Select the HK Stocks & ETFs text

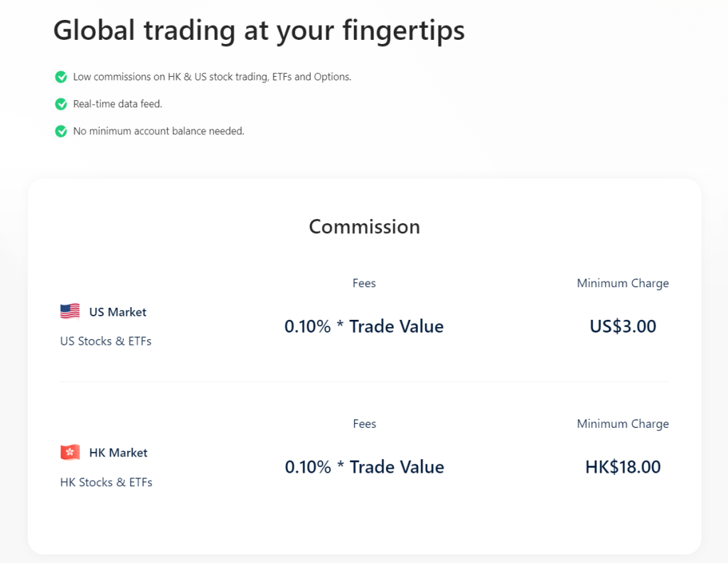pyautogui.click(x=106, y=482)
